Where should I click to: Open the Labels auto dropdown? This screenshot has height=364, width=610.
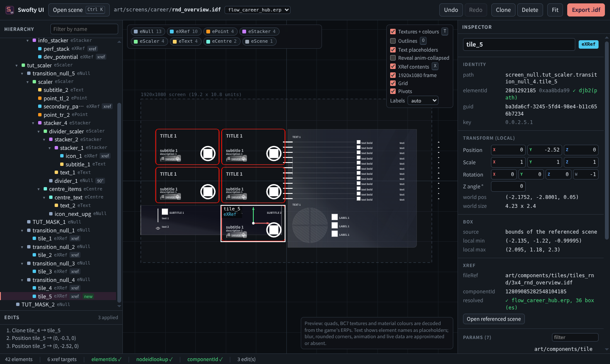pos(423,101)
